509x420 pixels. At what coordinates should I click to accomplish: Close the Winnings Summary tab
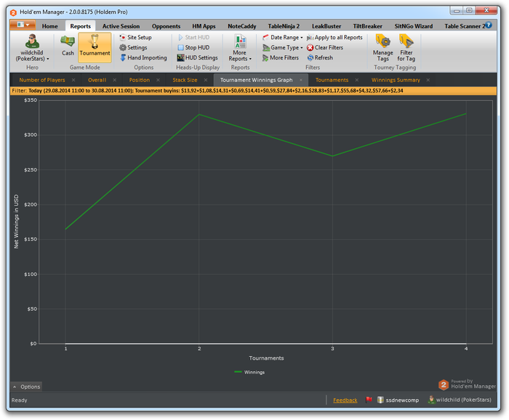coord(428,80)
